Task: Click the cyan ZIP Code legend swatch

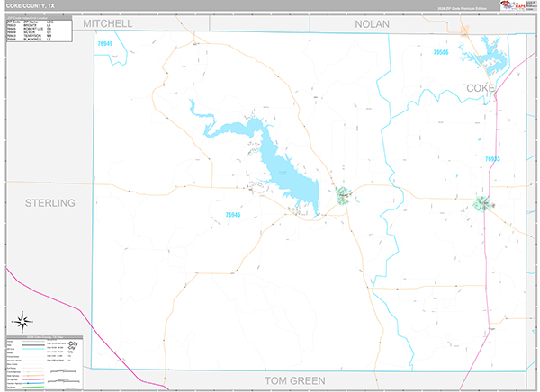Action: (33, 349)
